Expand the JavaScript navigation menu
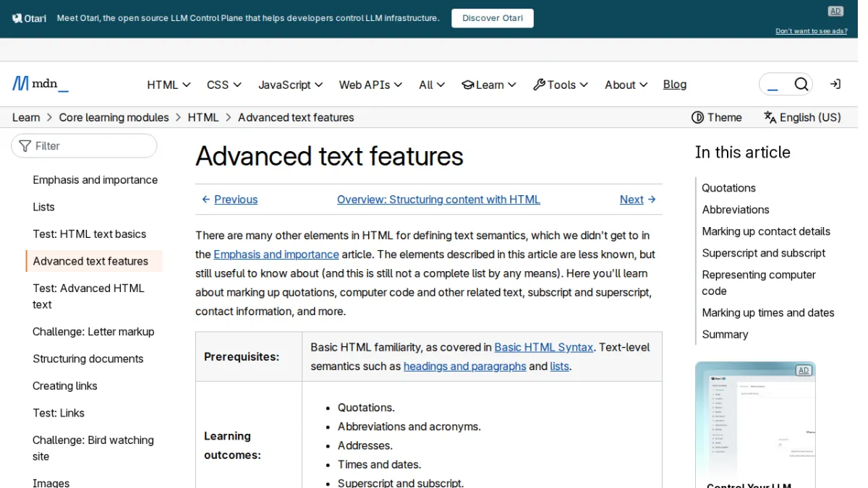Screen dimensions: 868x488 click(291, 85)
